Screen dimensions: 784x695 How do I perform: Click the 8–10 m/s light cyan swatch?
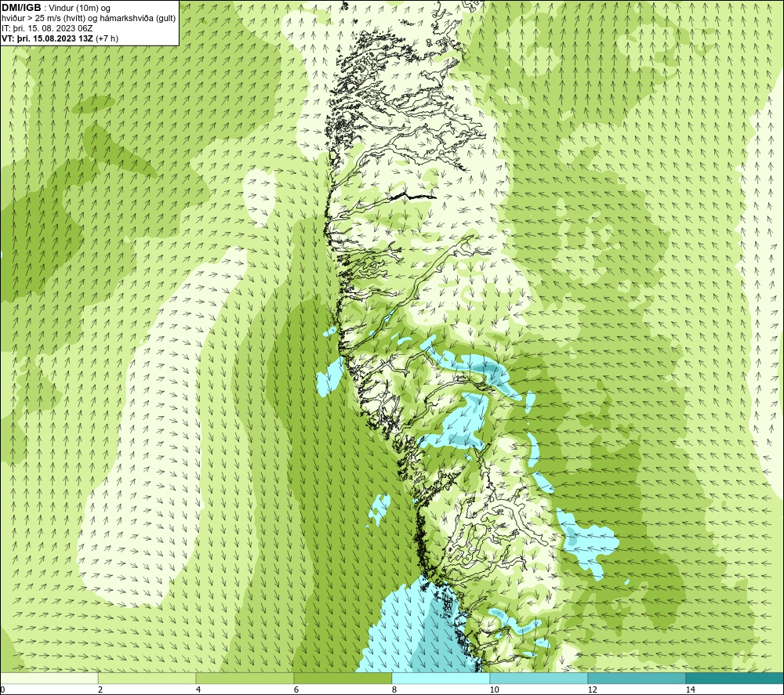coord(441,678)
